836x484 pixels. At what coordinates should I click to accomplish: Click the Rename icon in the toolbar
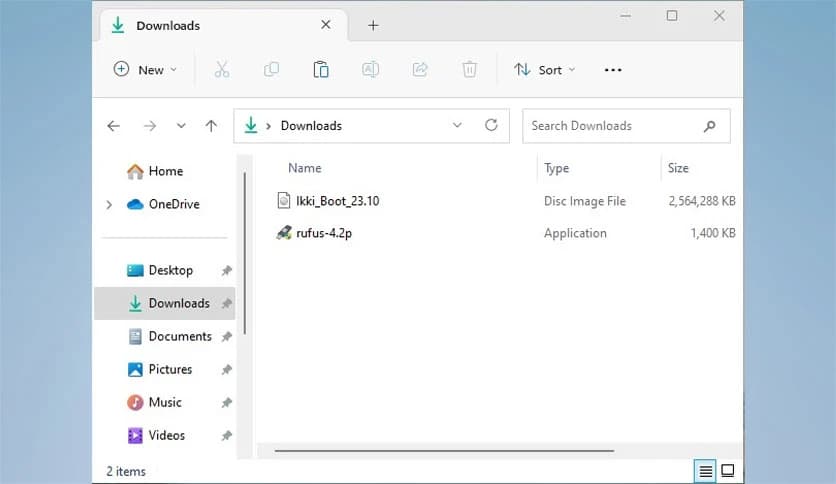(371, 69)
